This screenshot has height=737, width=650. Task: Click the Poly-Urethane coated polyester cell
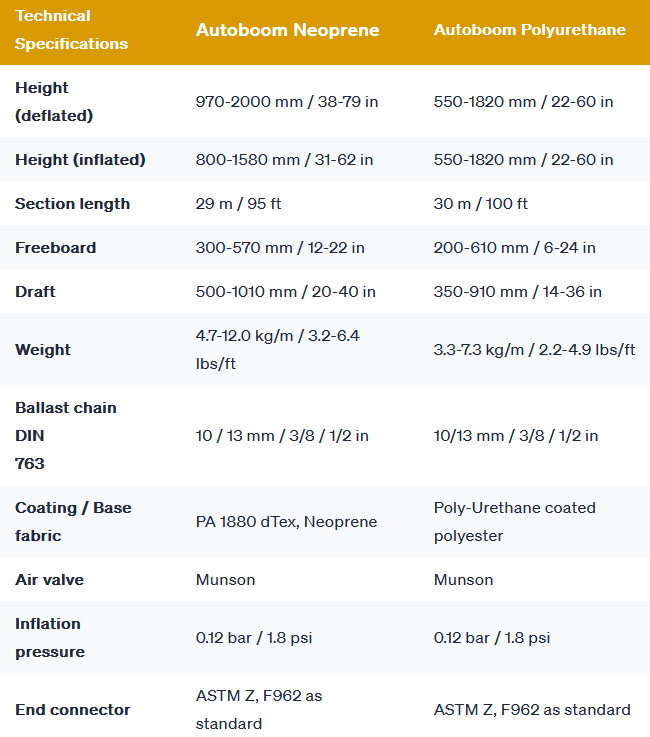[514, 522]
